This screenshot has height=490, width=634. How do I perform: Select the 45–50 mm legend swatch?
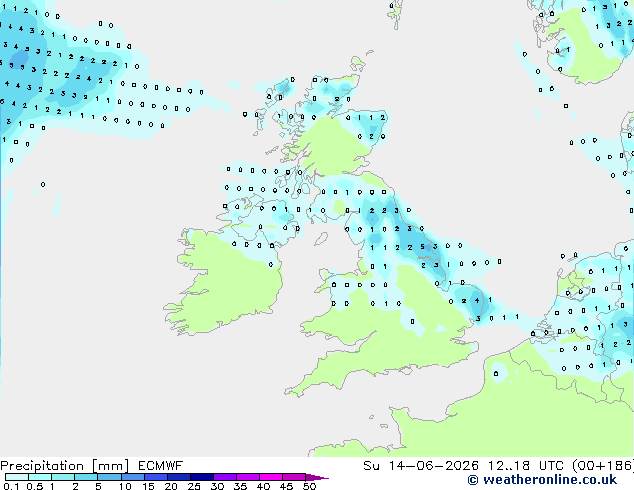(x=294, y=477)
